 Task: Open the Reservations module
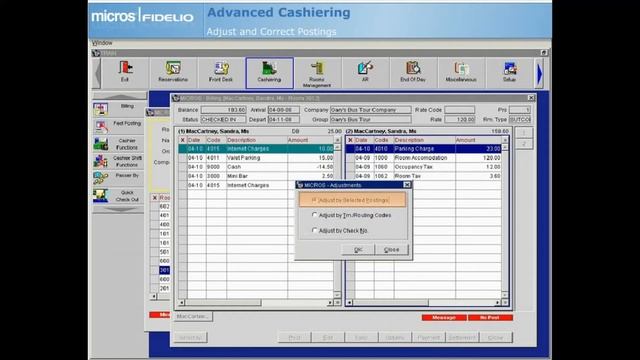tap(173, 72)
